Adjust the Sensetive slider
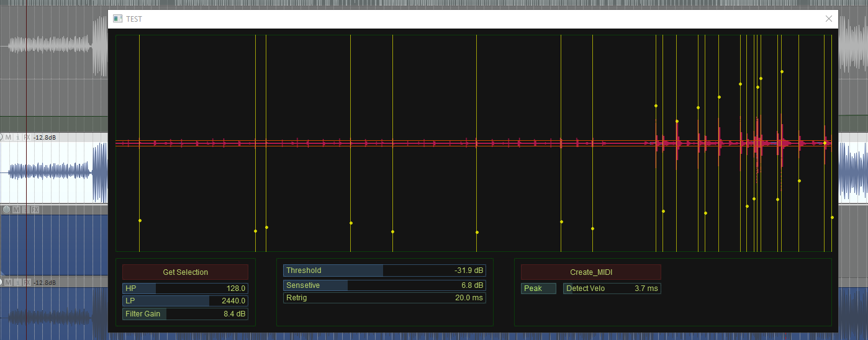 pos(384,285)
